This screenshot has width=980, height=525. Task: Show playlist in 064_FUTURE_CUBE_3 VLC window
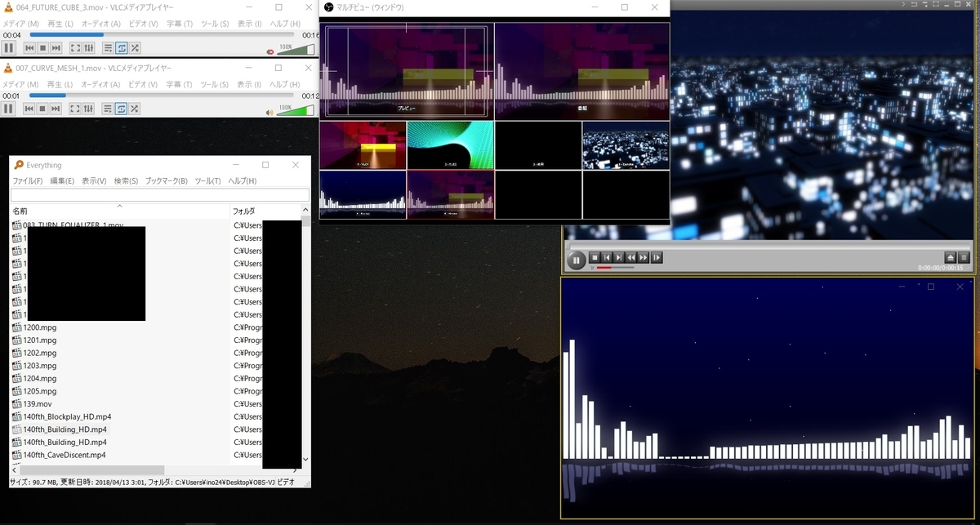click(108, 49)
